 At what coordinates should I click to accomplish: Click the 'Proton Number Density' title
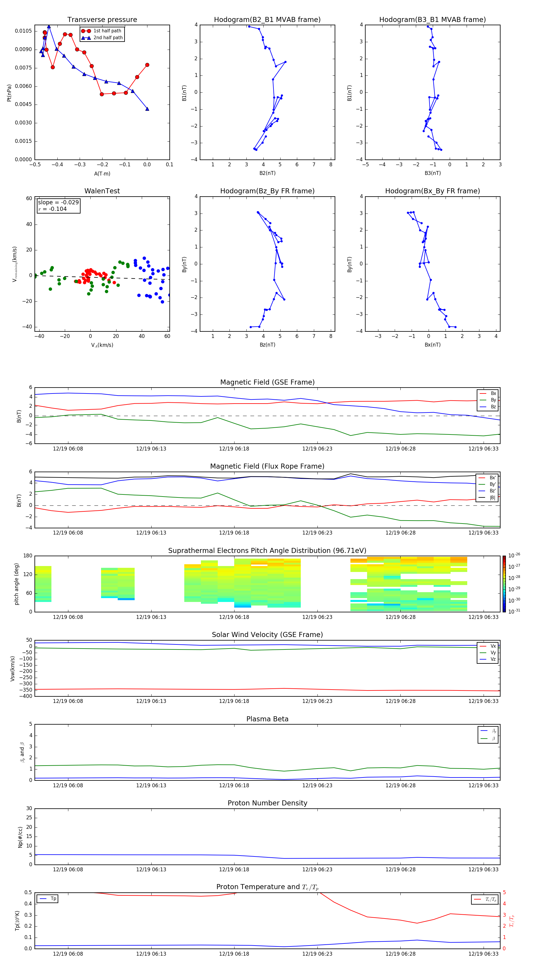pos(267,803)
